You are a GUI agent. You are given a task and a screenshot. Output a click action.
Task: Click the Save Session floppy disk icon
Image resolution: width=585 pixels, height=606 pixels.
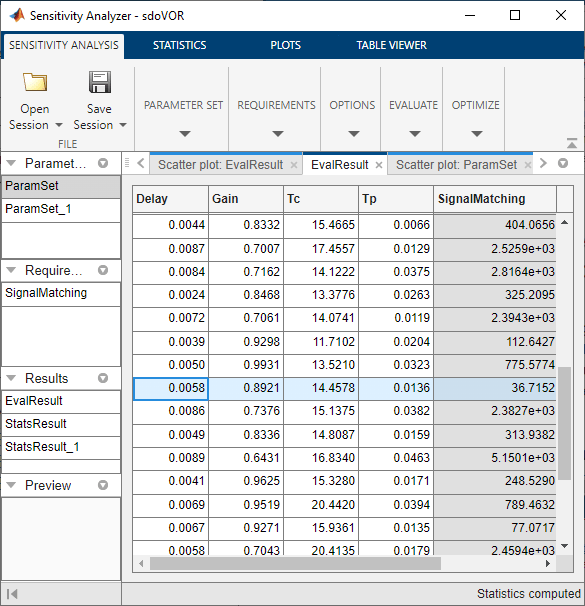click(100, 82)
